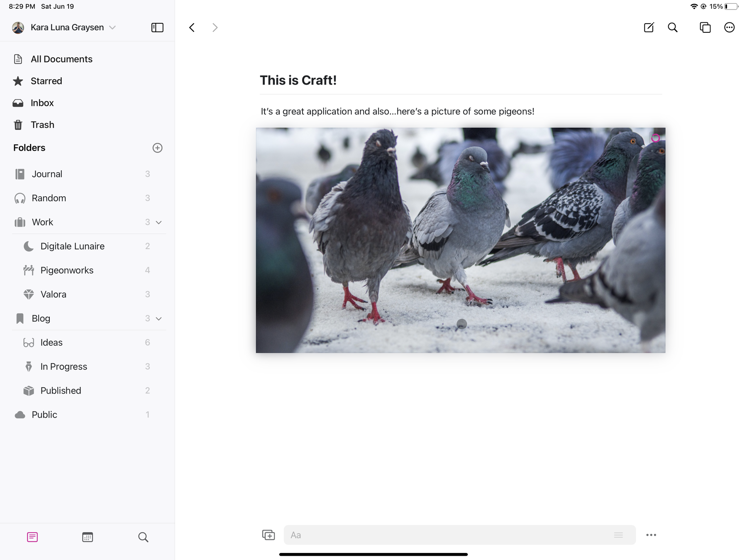
Task: Open Starred documents
Action: 46,81
